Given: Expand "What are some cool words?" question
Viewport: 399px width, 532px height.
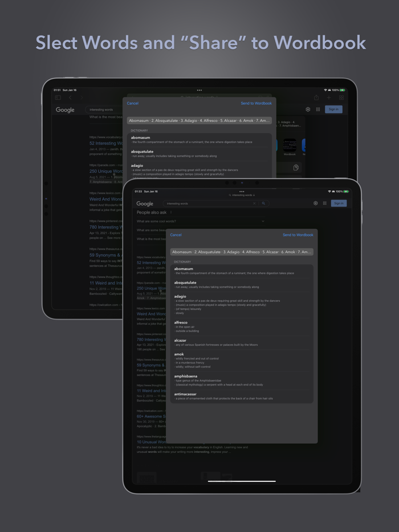Looking at the screenshot, I should tap(200, 221).
